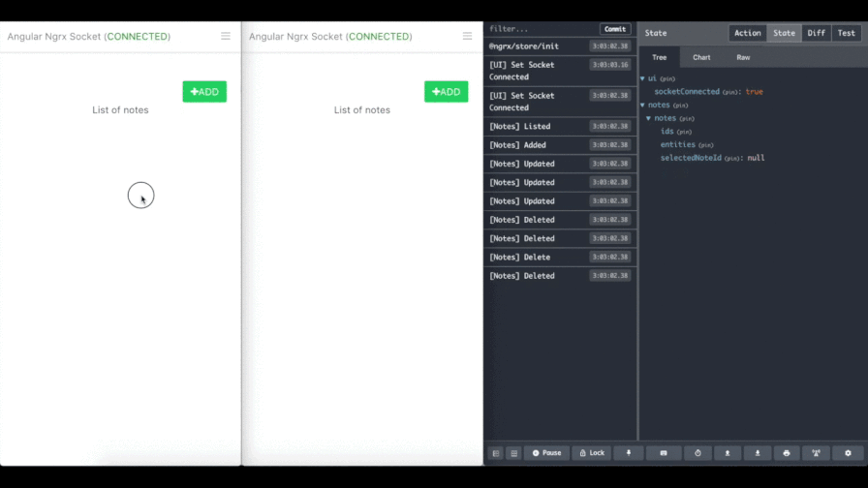
Task: Click +ADD button in right app window
Action: pos(447,92)
